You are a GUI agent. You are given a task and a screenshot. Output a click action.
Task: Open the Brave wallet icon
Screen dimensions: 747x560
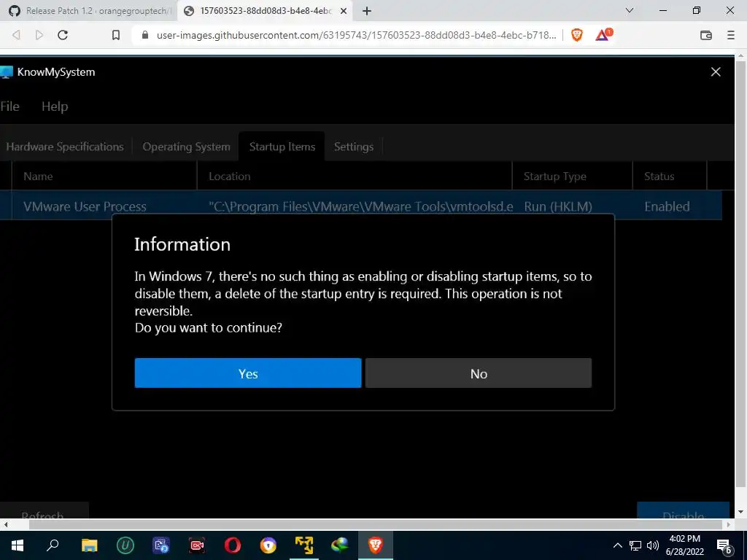706,35
